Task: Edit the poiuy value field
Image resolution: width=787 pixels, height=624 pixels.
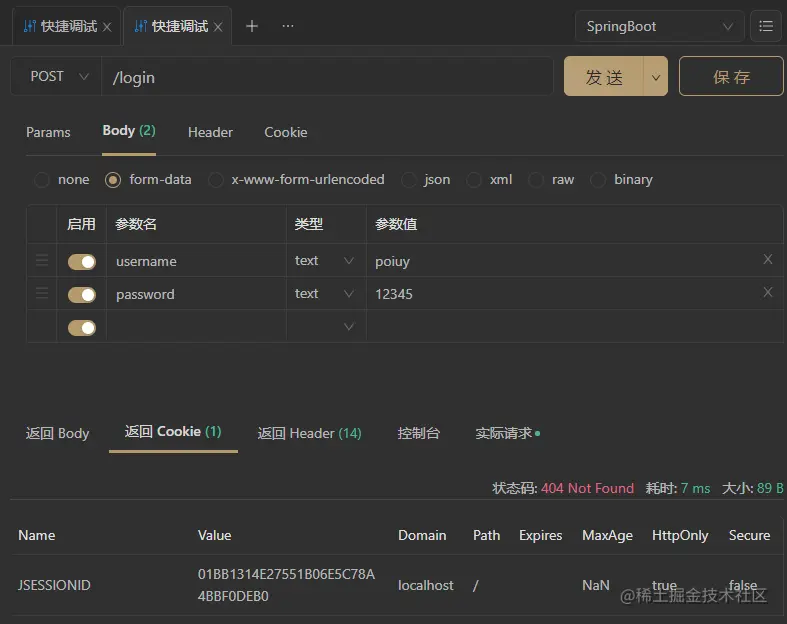Action: coord(562,261)
